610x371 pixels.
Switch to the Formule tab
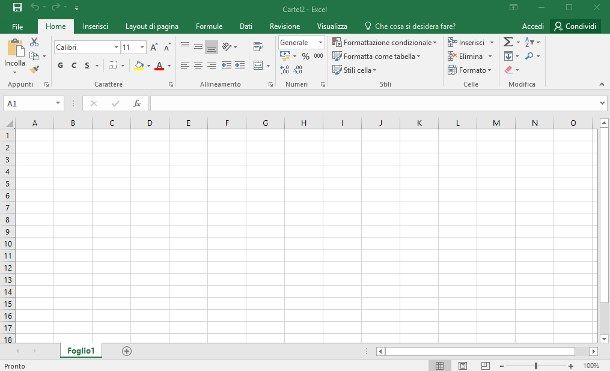(x=209, y=26)
